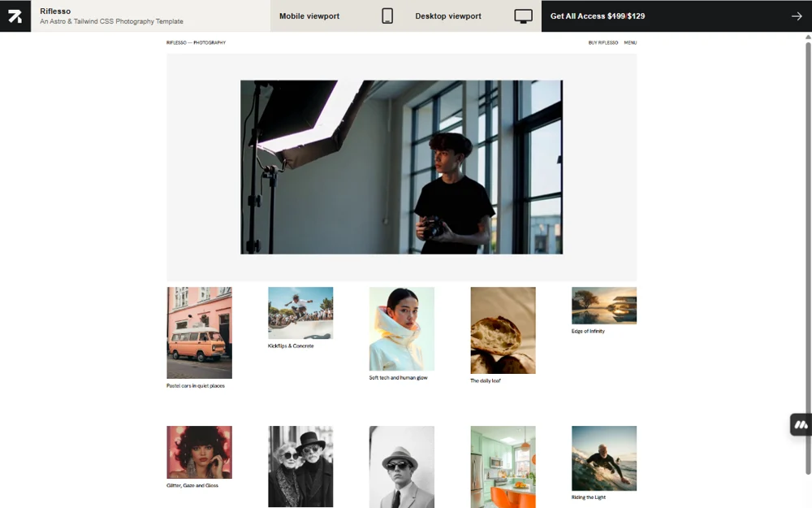Go to Riflesso — Photography home link
The width and height of the screenshot is (812, 508).
(196, 43)
